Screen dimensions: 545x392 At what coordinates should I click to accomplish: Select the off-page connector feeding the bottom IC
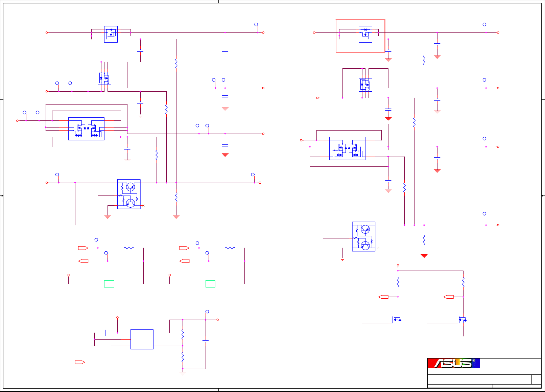point(80,362)
